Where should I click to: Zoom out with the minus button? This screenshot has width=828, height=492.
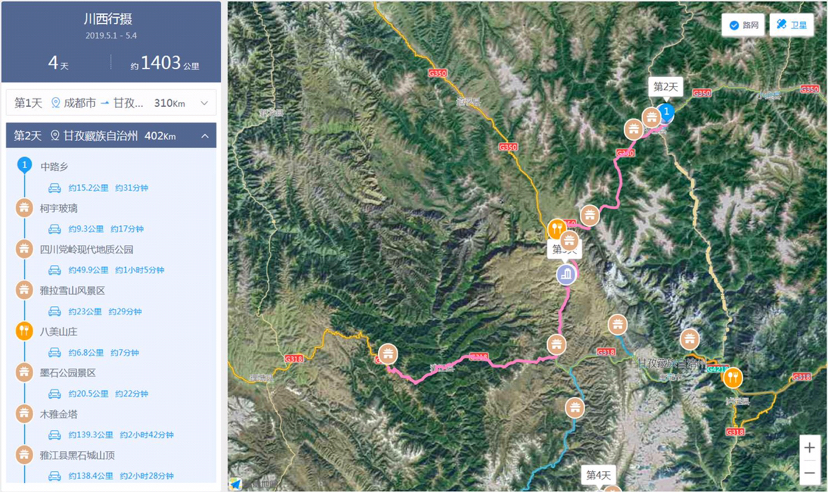point(810,473)
